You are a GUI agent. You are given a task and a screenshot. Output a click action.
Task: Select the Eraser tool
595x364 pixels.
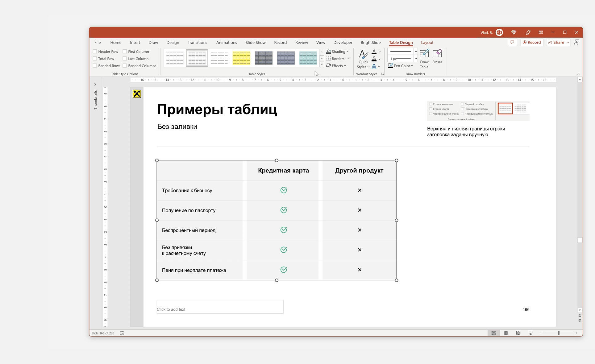click(437, 57)
